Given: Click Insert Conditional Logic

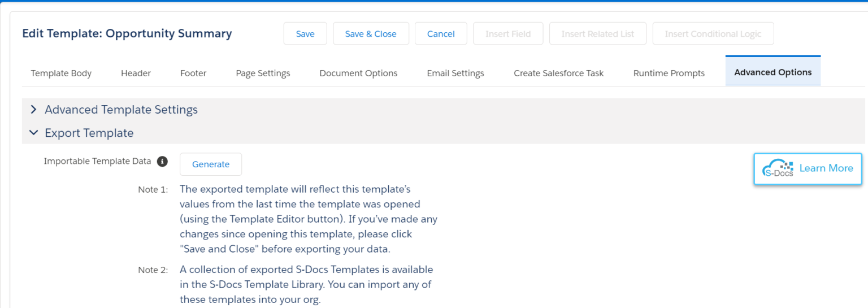Looking at the screenshot, I should point(713,34).
